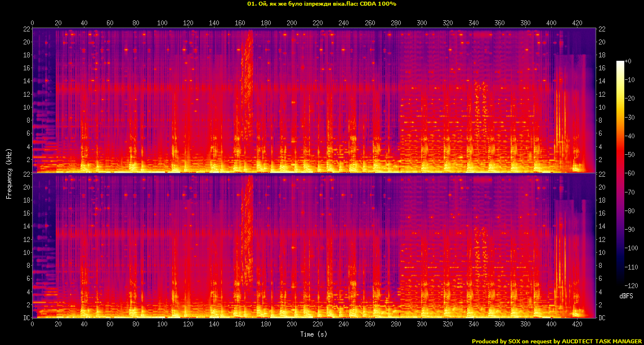Image resolution: width=644 pixels, height=345 pixels.
Task: Click the 14 kHz label on the upper channel's left axis
Action: point(26,81)
